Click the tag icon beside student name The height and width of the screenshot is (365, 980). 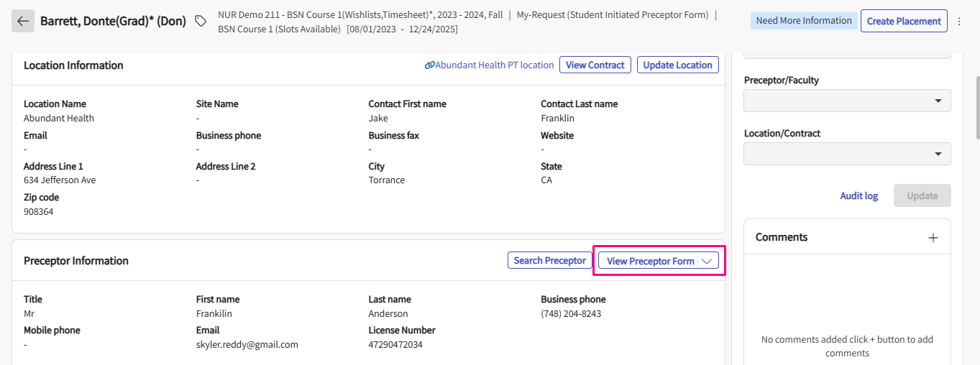point(201,22)
